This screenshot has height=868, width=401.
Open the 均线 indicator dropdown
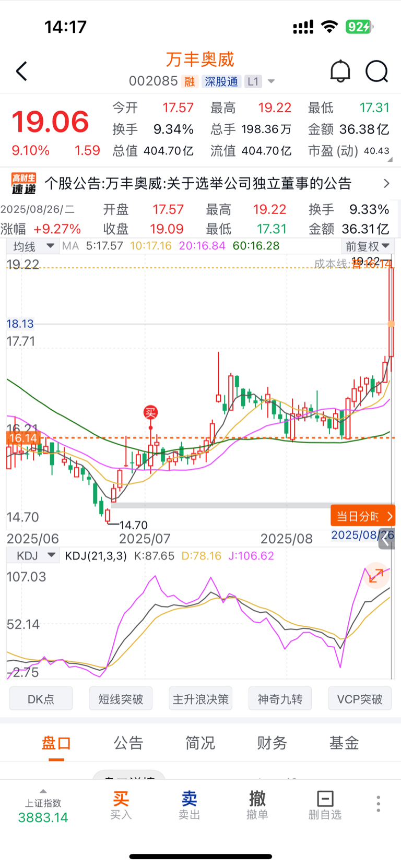point(33,246)
